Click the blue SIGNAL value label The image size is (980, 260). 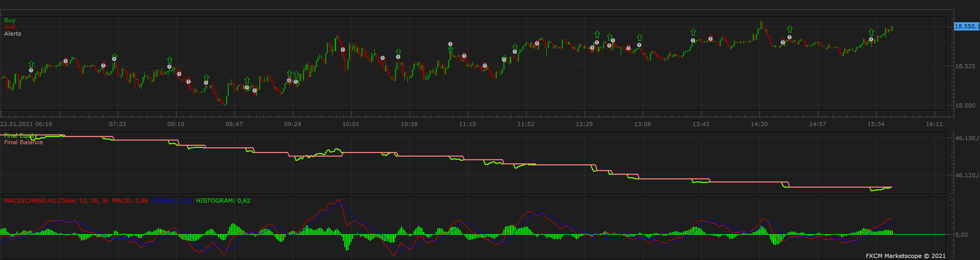point(172,201)
